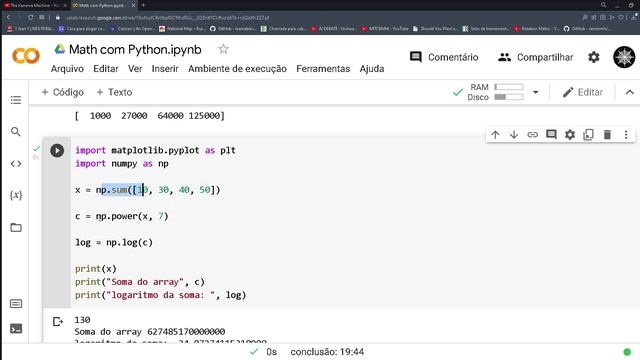This screenshot has height=360, width=640.
Task: Open the Google Drive icon beside title
Action: coord(60,49)
